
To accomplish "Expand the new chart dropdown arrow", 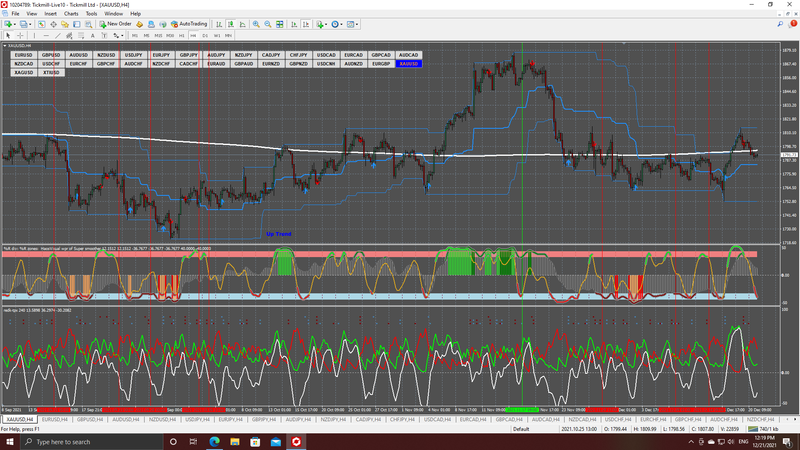I will click(x=16, y=23).
